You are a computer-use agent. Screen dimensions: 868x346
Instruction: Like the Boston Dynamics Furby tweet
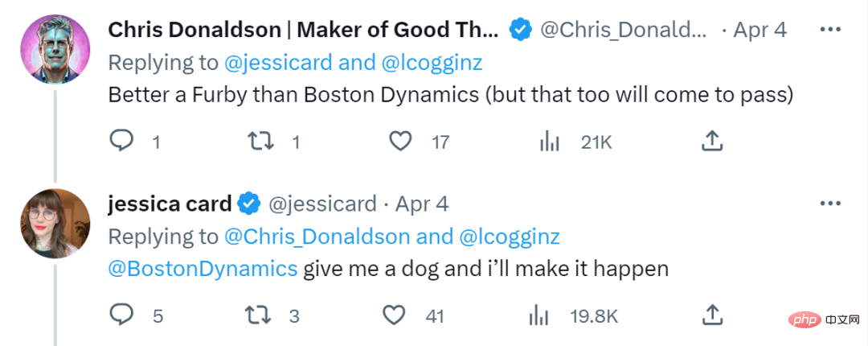tap(399, 142)
